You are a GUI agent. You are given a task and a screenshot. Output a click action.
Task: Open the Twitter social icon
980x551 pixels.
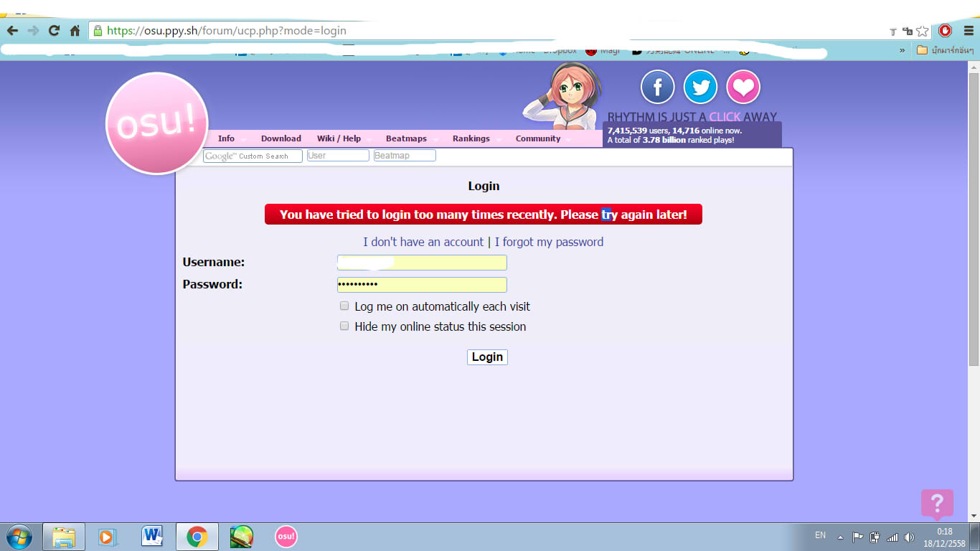pos(700,88)
